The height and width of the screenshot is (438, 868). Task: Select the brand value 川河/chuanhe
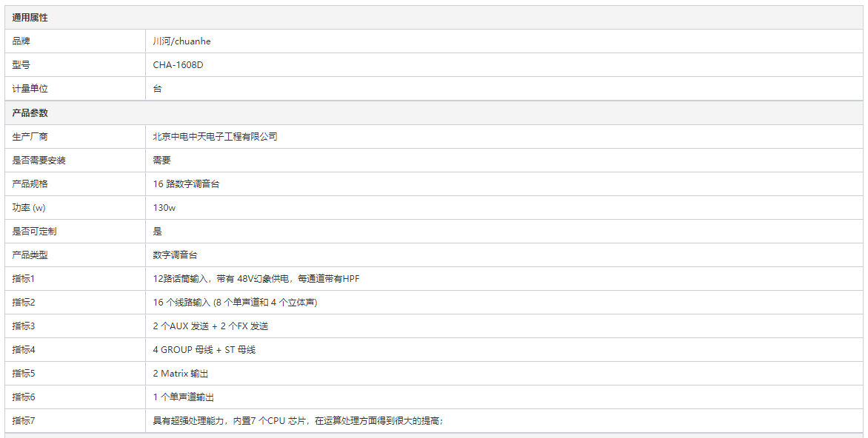[x=181, y=41]
